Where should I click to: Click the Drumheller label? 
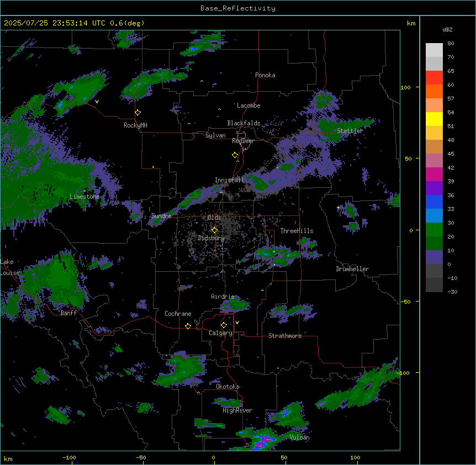[352, 269]
